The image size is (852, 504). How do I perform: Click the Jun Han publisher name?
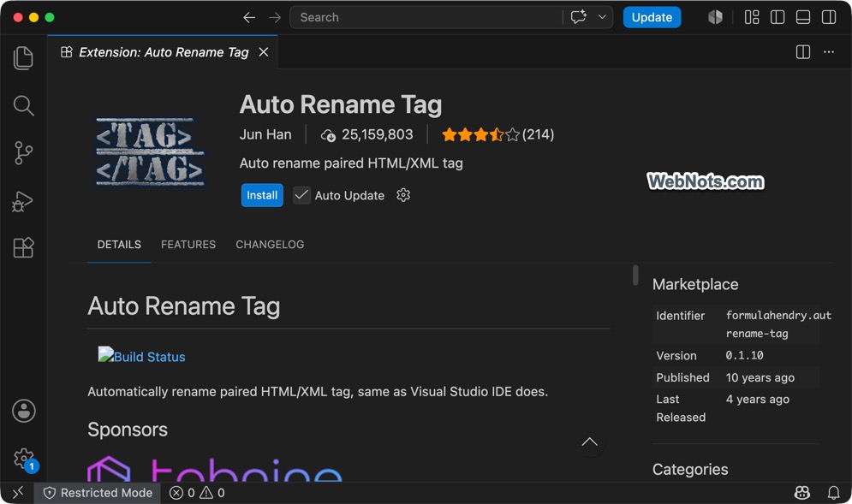pyautogui.click(x=265, y=134)
